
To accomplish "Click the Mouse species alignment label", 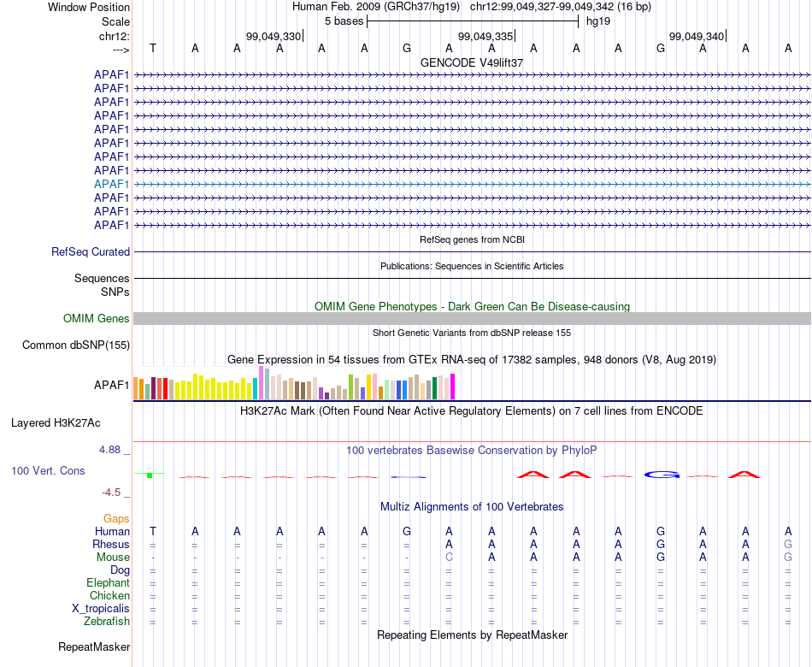I will pos(113,558).
